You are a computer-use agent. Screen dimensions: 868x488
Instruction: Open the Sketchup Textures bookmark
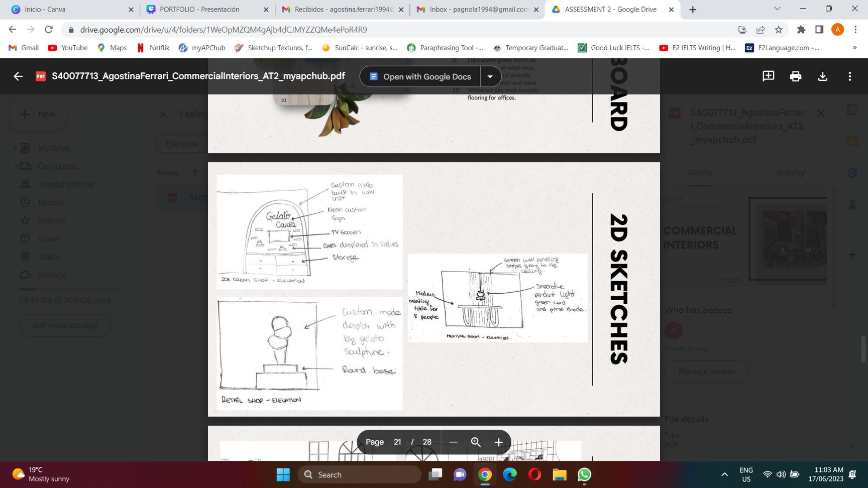274,48
